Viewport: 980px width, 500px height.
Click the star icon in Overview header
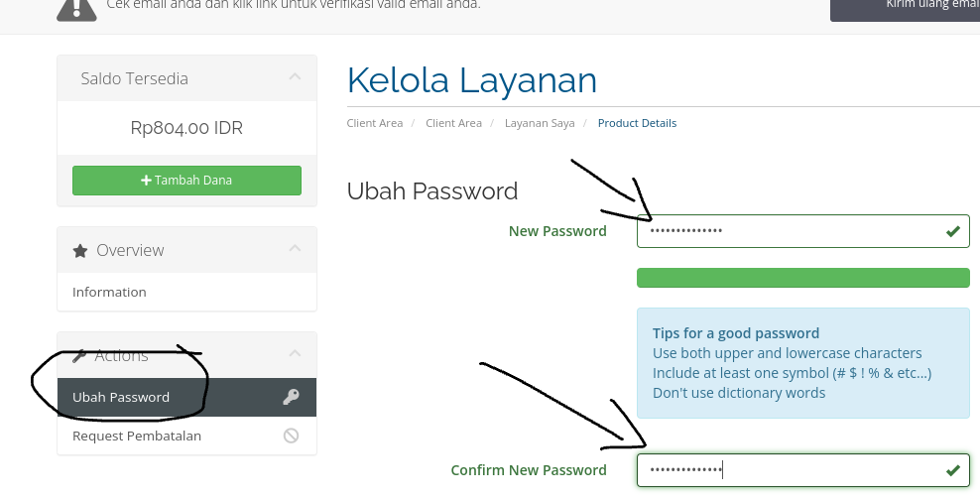tap(80, 251)
